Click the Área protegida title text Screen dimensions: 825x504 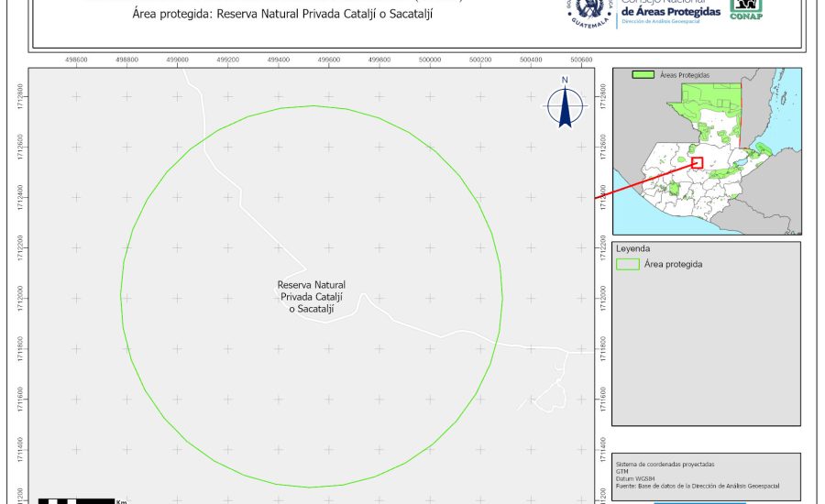pyautogui.click(x=290, y=15)
